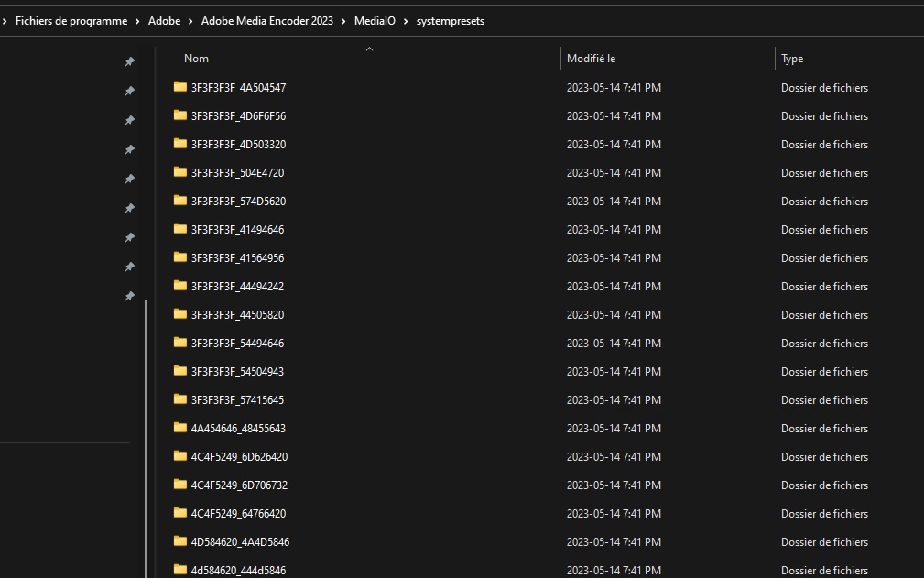Select the folder name 3F3F3F3F_4A504547

tap(239, 88)
